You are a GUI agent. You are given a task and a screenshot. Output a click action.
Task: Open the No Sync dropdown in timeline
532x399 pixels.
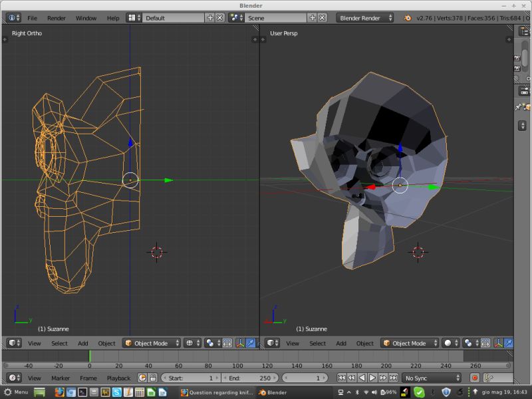click(x=432, y=378)
